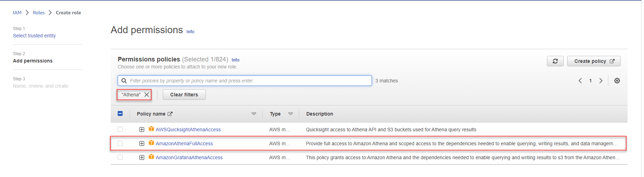The height and width of the screenshot is (177, 644).
Task: Expand the AmazonGrafanaAthenaAccess policy details
Action: point(142,157)
